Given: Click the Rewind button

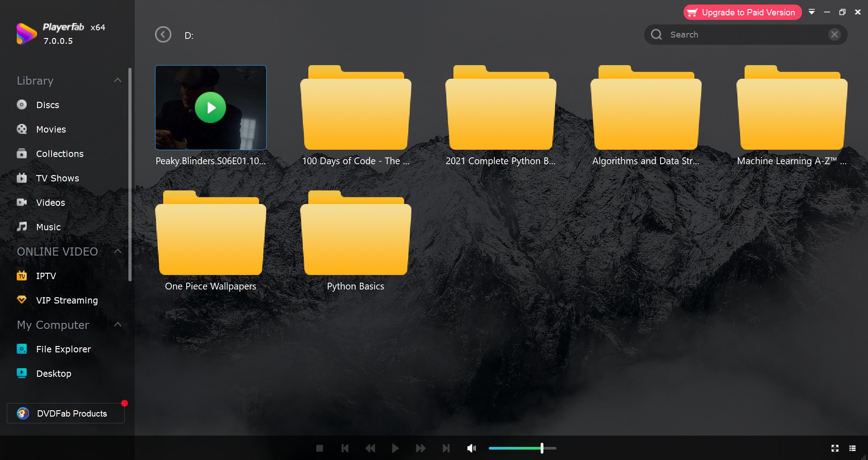Looking at the screenshot, I should click(370, 448).
